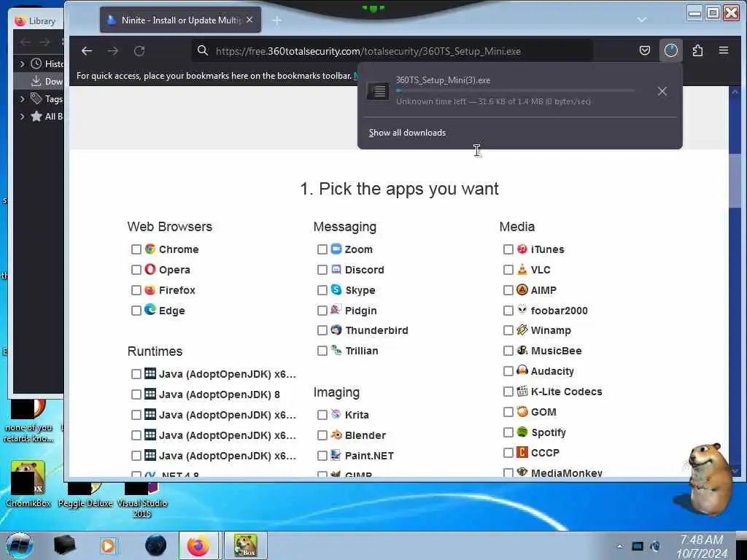This screenshot has height=560, width=747.
Task: Open new tab with plus icon
Action: point(276,20)
